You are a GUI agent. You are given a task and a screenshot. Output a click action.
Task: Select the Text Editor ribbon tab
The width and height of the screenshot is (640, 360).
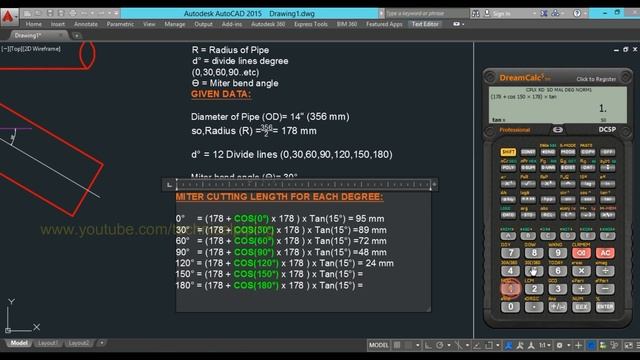(x=425, y=24)
